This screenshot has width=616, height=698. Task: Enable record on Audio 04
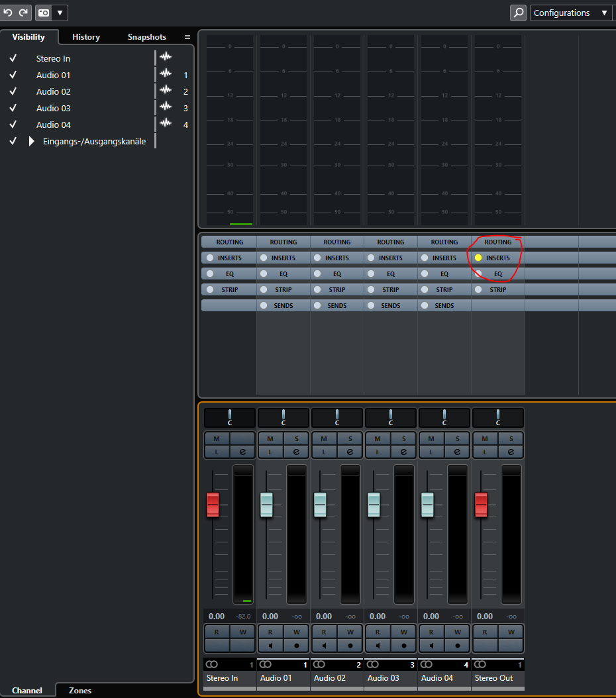click(457, 645)
